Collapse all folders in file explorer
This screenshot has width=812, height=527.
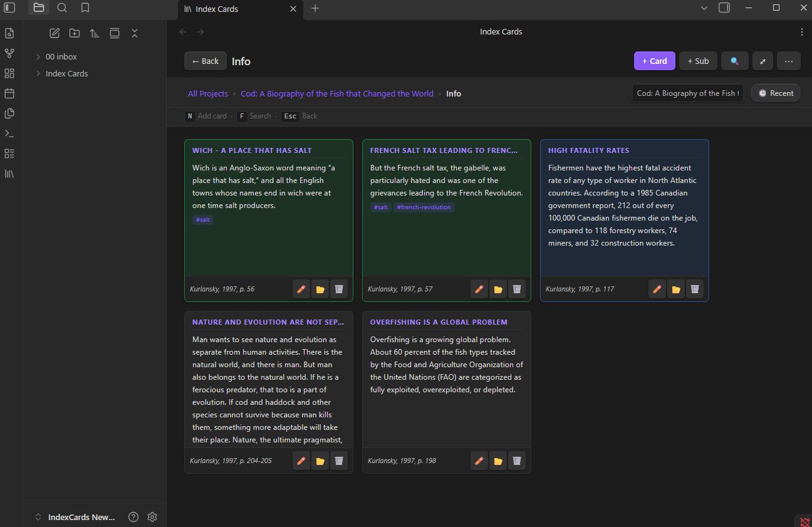[135, 33]
